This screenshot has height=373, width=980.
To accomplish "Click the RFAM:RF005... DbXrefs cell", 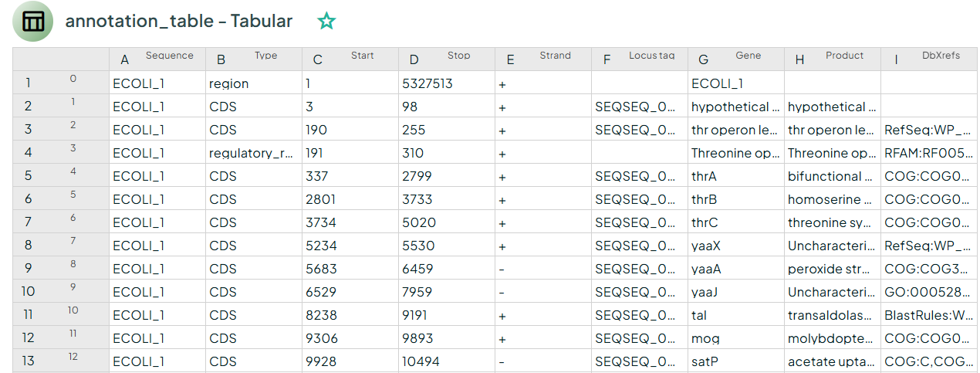I will pyautogui.click(x=929, y=153).
